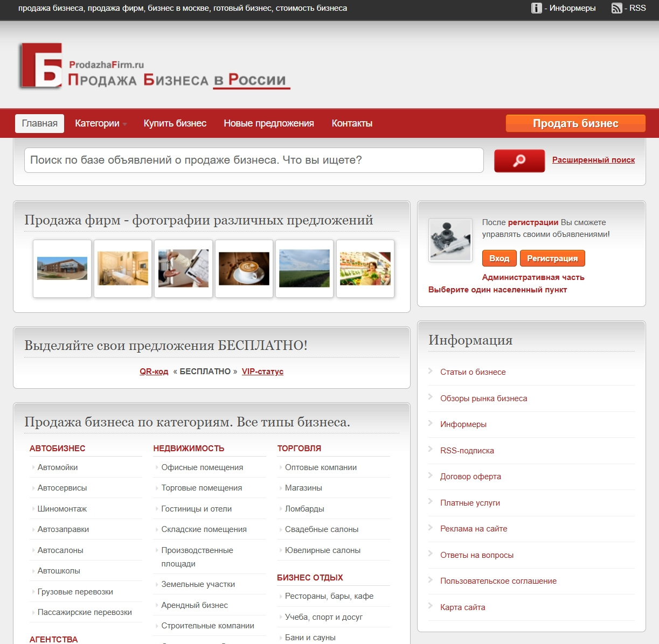Open the green field photo thumbnail
The image size is (659, 644).
tap(304, 269)
